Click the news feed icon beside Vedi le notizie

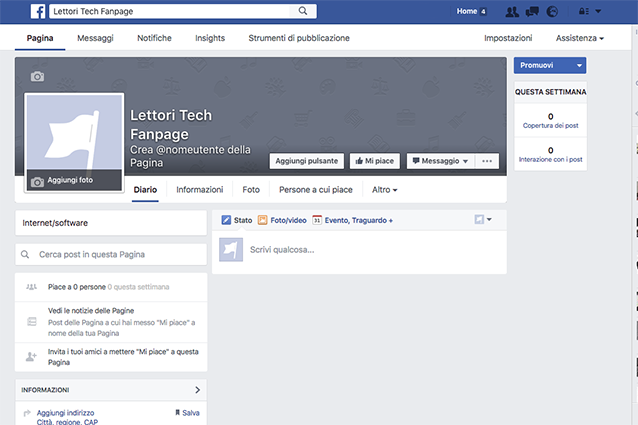tap(32, 322)
